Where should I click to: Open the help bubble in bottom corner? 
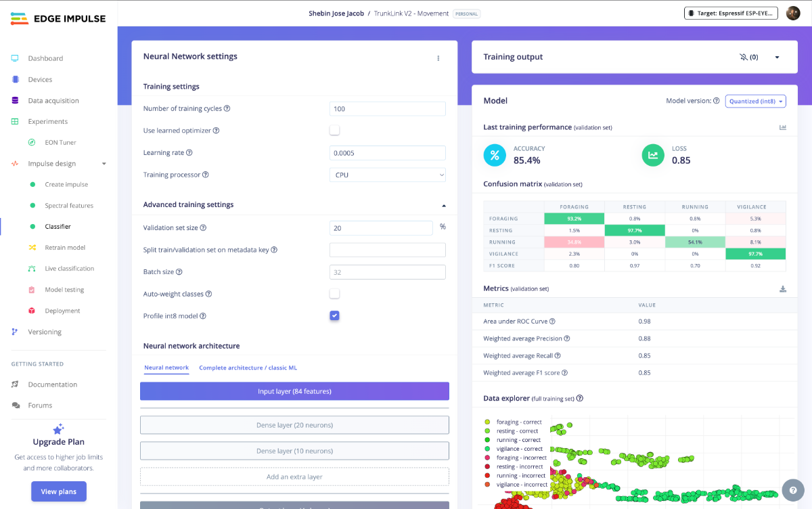[792, 489]
